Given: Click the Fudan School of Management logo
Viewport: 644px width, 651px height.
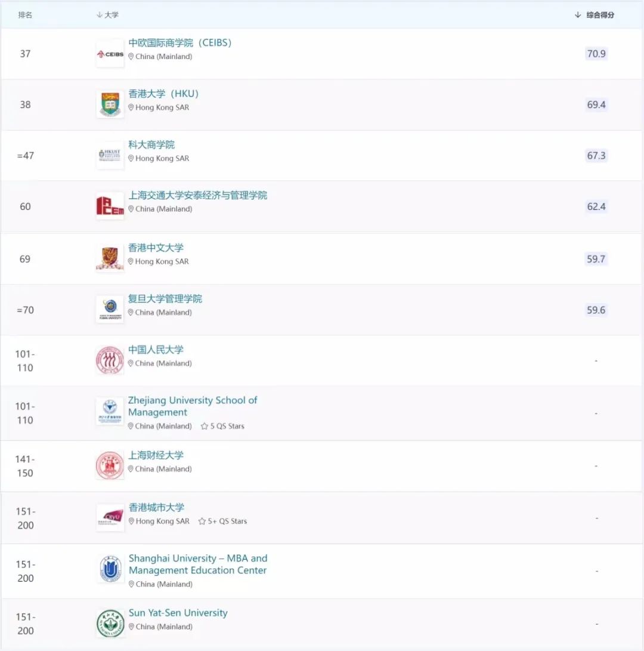Looking at the screenshot, I should coord(110,310).
